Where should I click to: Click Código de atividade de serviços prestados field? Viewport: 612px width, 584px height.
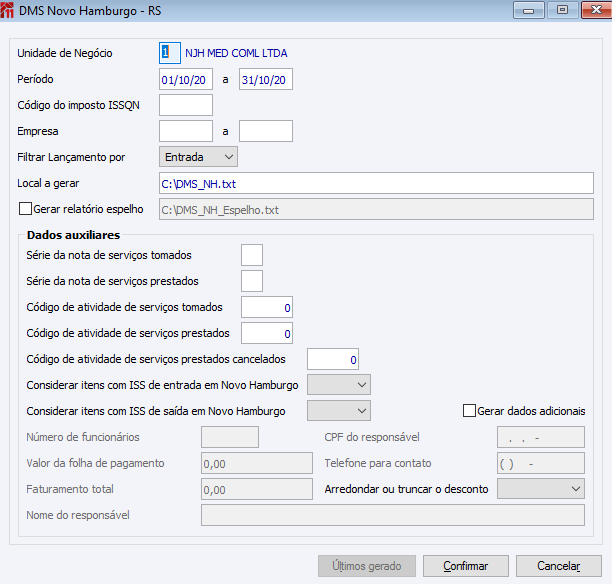pos(267,333)
